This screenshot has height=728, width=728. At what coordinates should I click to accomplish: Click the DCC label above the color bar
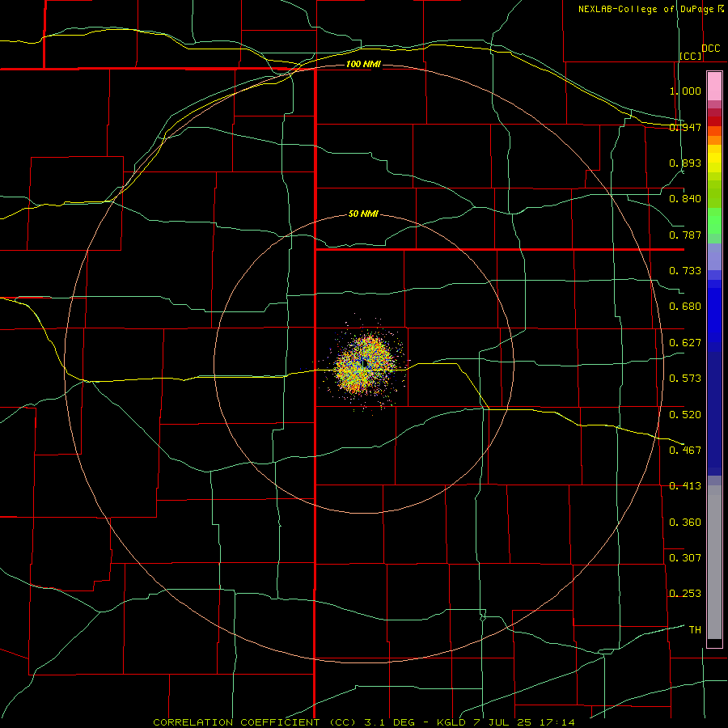pos(711,49)
